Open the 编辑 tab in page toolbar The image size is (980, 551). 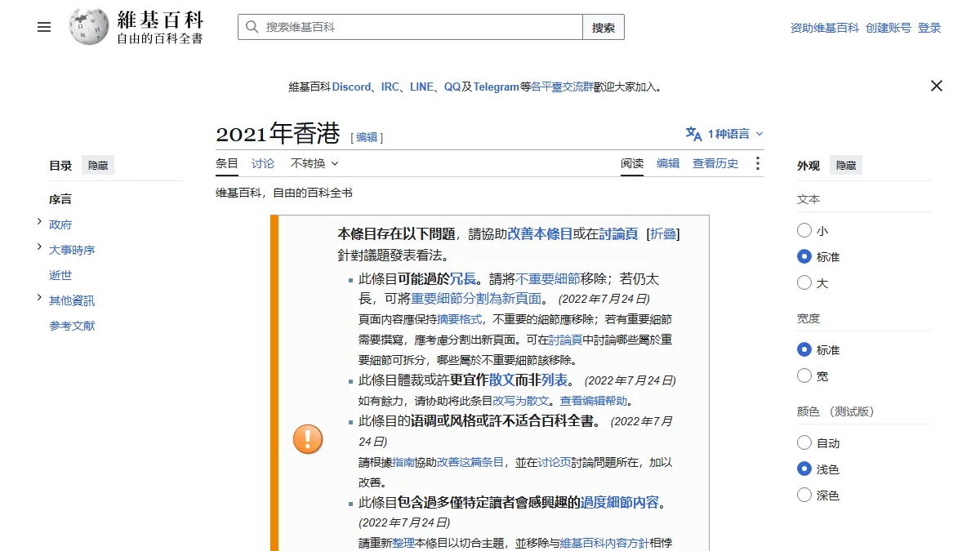pyautogui.click(x=668, y=163)
